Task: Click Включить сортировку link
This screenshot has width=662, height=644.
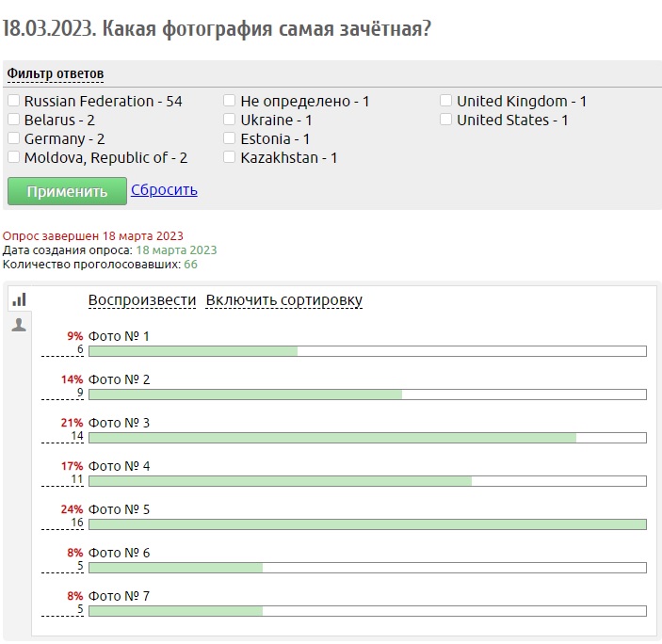Action: pos(283,300)
